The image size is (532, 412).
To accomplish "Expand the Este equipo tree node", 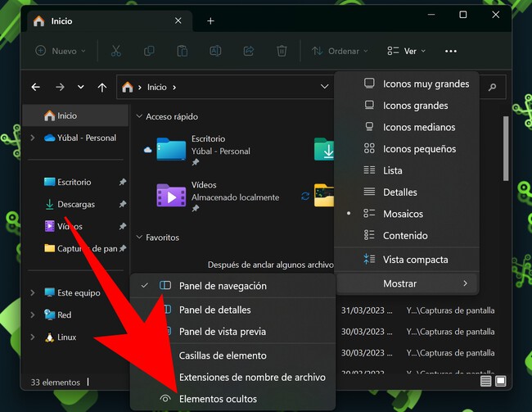I will [32, 293].
